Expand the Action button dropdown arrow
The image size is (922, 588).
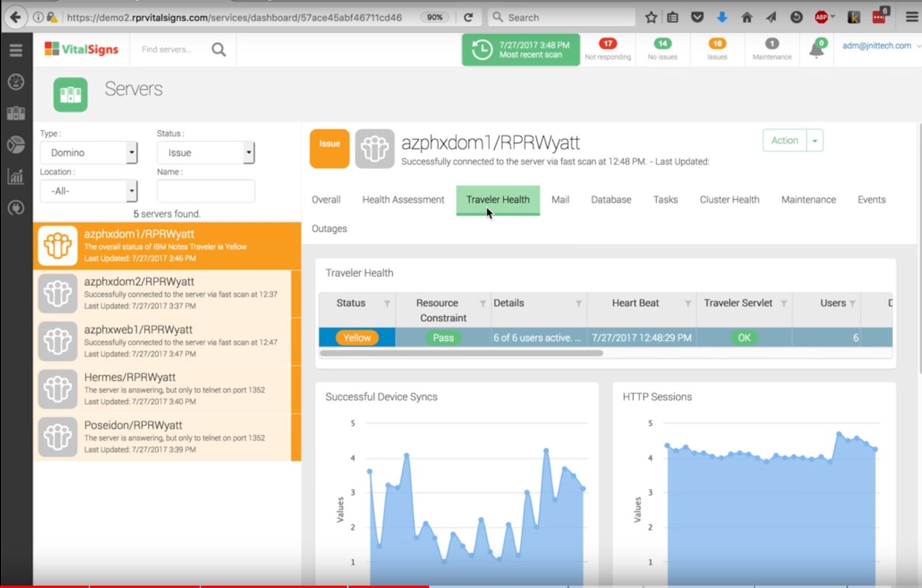(x=815, y=141)
